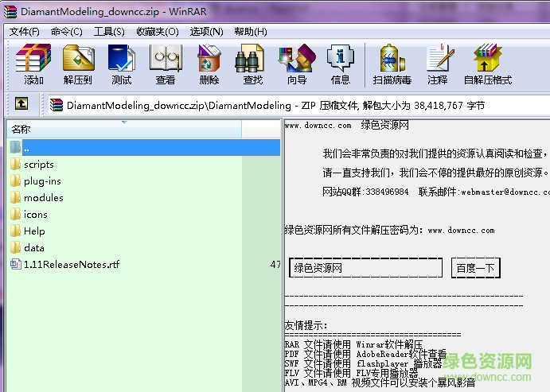Open the 查看 (View) tool
Image resolution: width=550 pixels, height=392 pixels.
(x=166, y=64)
